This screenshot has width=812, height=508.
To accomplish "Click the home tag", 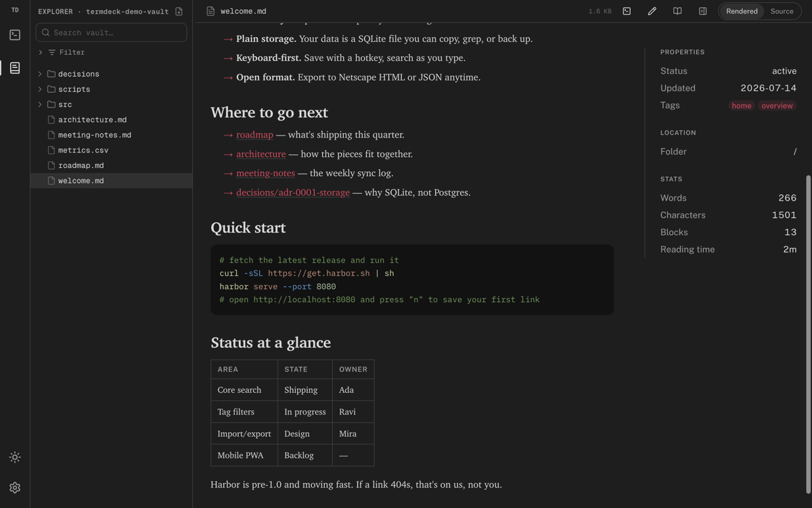I will (x=741, y=106).
